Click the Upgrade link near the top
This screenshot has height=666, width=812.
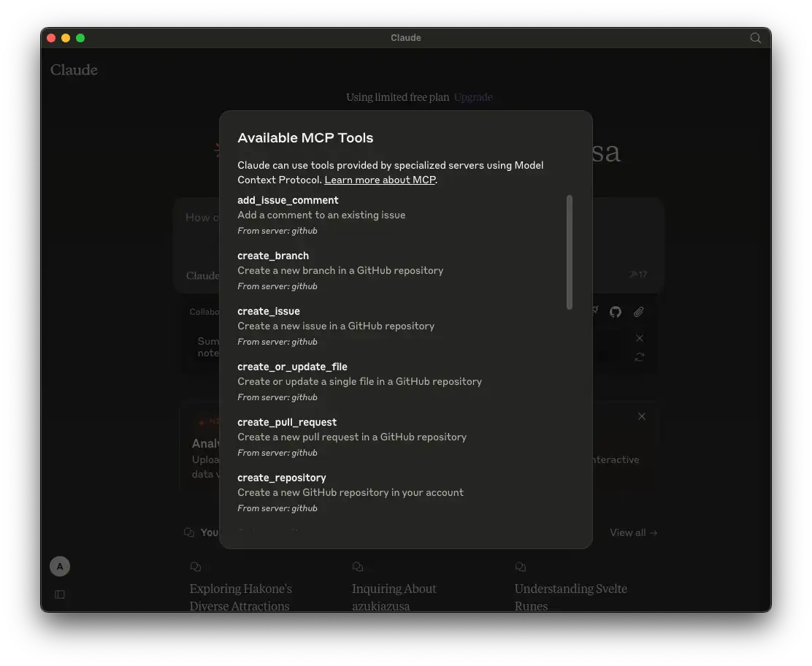pos(473,97)
